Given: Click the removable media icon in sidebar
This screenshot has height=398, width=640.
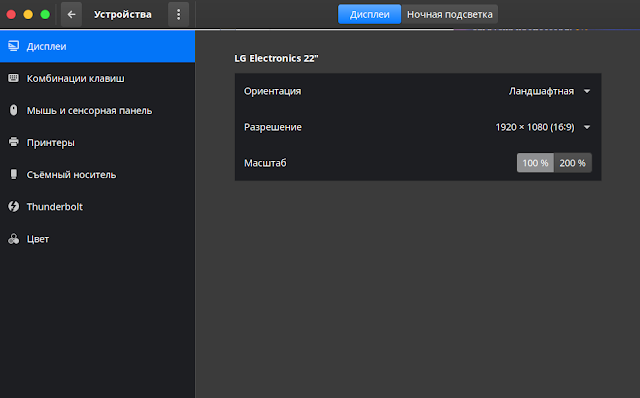Looking at the screenshot, I should click(13, 174).
